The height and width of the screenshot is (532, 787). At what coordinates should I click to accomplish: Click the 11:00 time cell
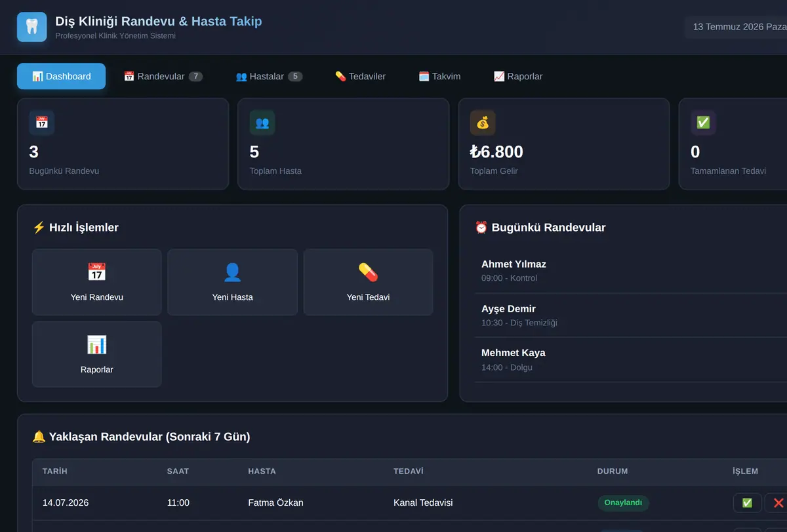(178, 502)
